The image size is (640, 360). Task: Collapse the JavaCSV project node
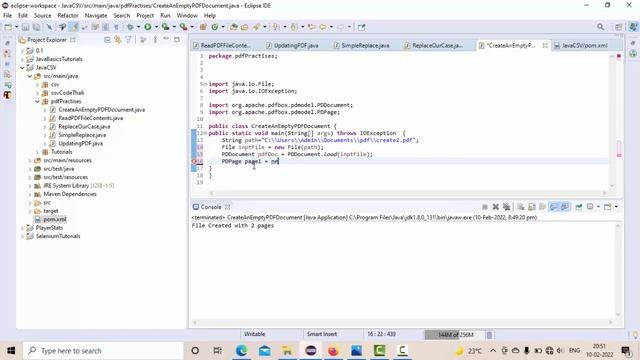(22, 68)
